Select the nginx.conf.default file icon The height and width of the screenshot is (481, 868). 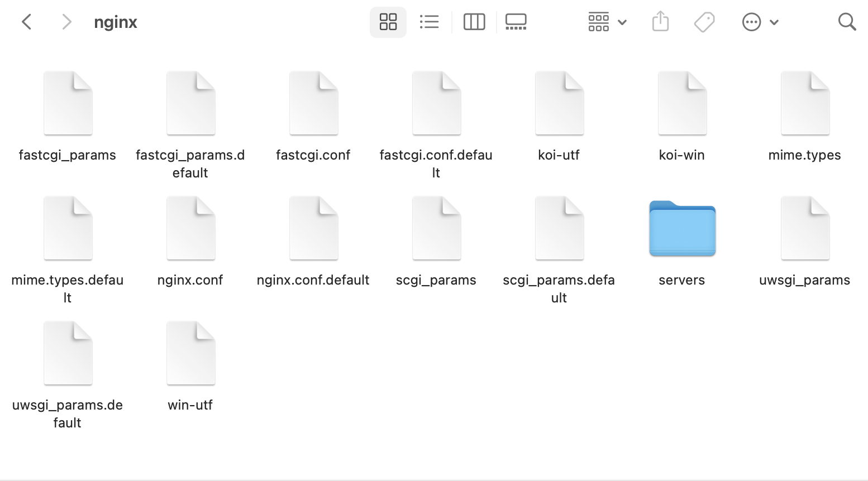click(313, 228)
